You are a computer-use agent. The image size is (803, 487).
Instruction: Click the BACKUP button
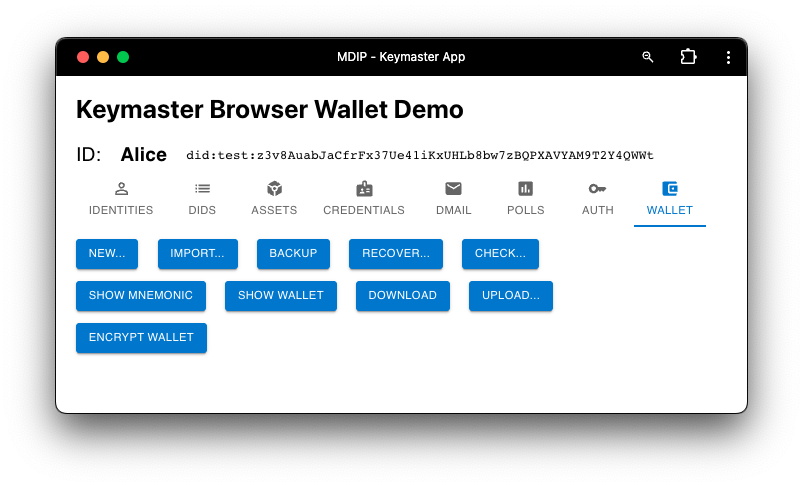pyautogui.click(x=293, y=254)
